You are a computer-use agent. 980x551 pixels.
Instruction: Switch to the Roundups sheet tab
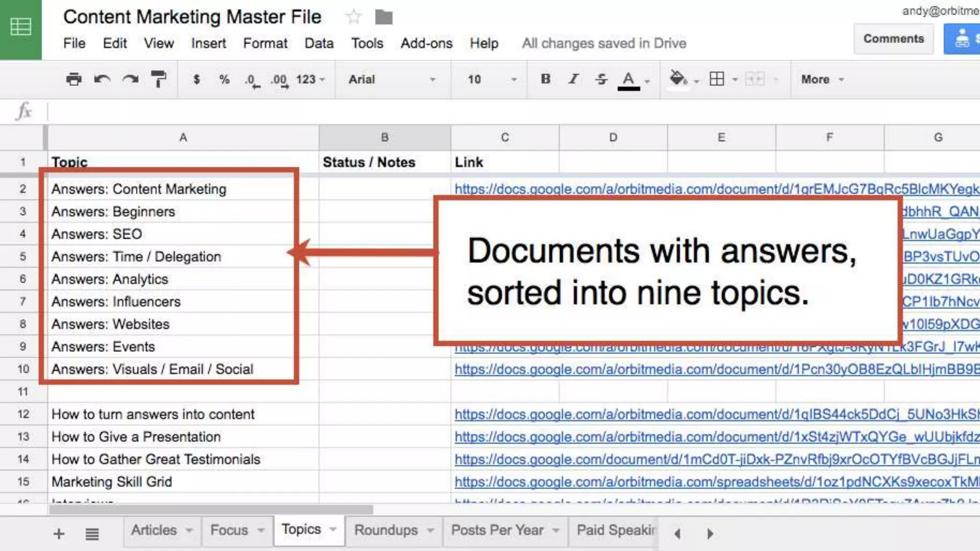tap(386, 530)
